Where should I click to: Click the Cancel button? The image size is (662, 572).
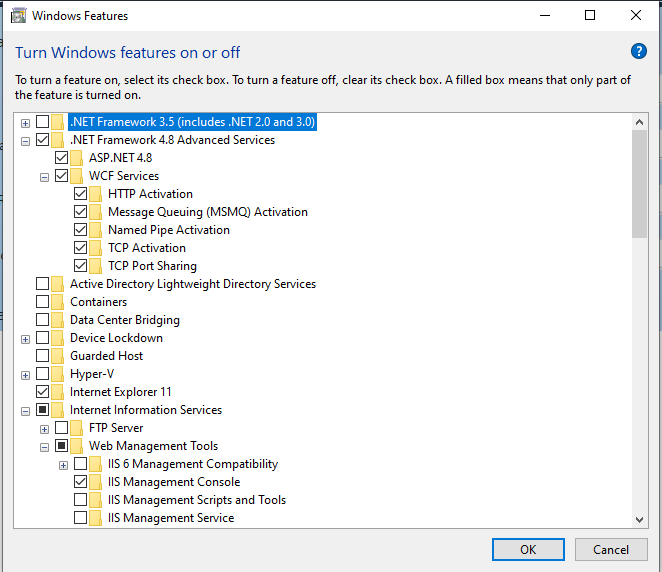pos(610,549)
